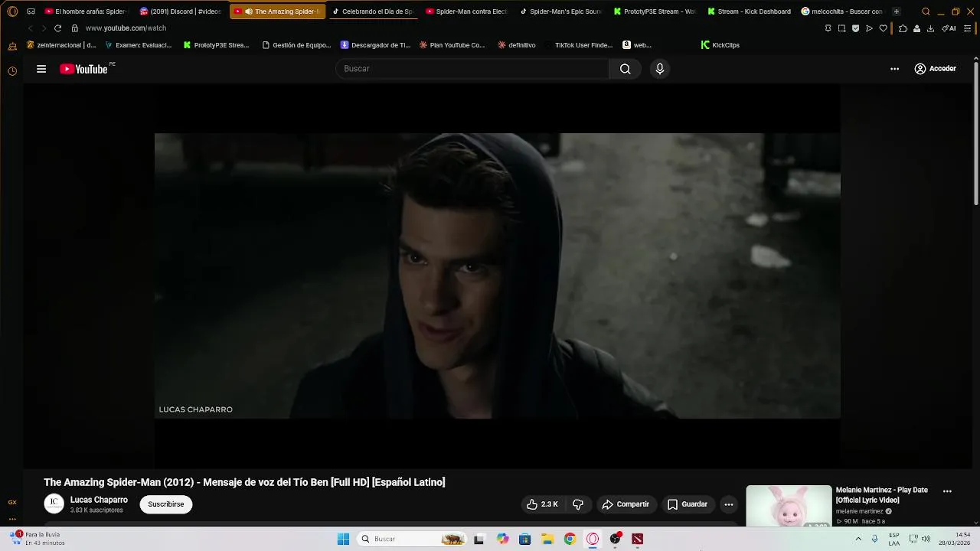The image size is (980, 551).
Task: Open the Windows Start button
Action: pyautogui.click(x=343, y=539)
